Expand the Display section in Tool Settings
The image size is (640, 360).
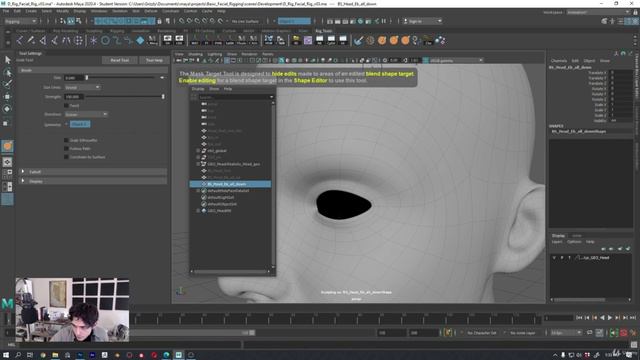click(x=23, y=181)
